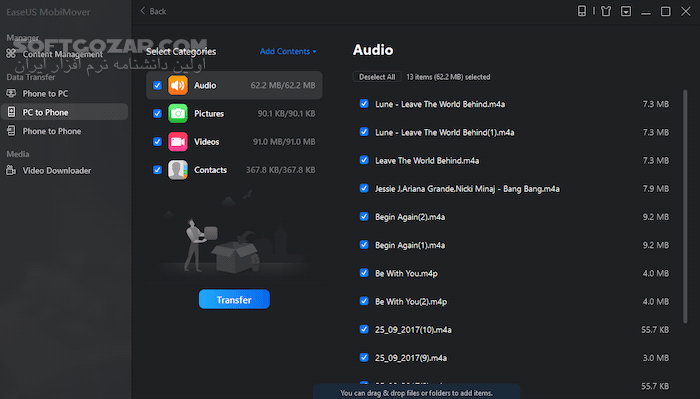700x399 pixels.
Task: Click Jessie J Bang Bang.m4a file name
Action: click(x=467, y=189)
